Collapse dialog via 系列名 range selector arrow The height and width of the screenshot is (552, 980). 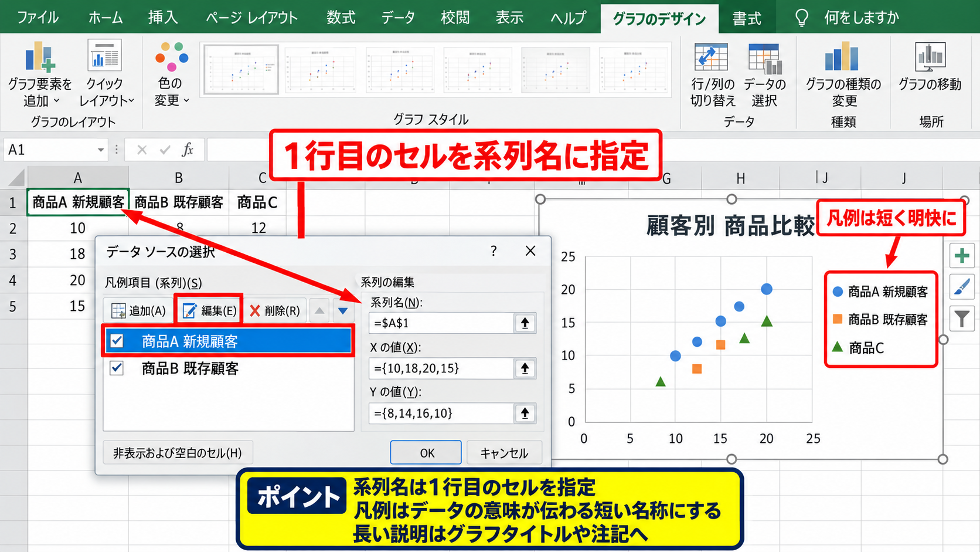coord(525,323)
